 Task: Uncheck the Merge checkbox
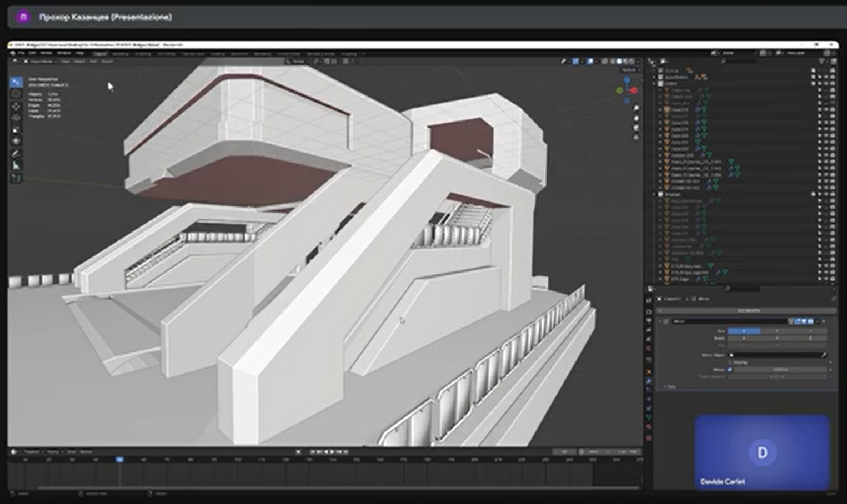pos(730,370)
